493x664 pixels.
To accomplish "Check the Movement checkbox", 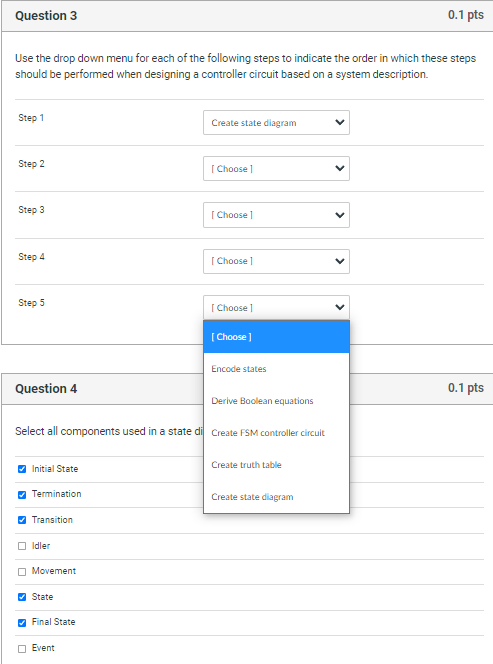I will click(x=22, y=572).
